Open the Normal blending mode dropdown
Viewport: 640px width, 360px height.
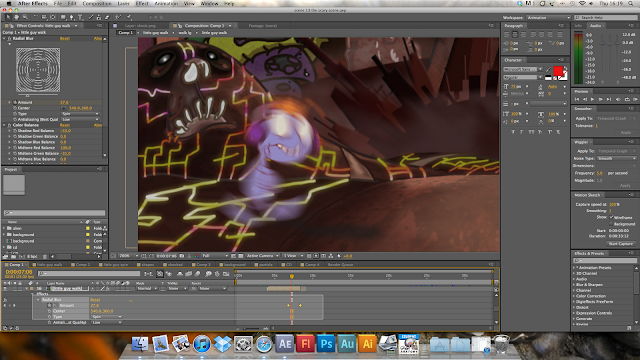pos(147,288)
